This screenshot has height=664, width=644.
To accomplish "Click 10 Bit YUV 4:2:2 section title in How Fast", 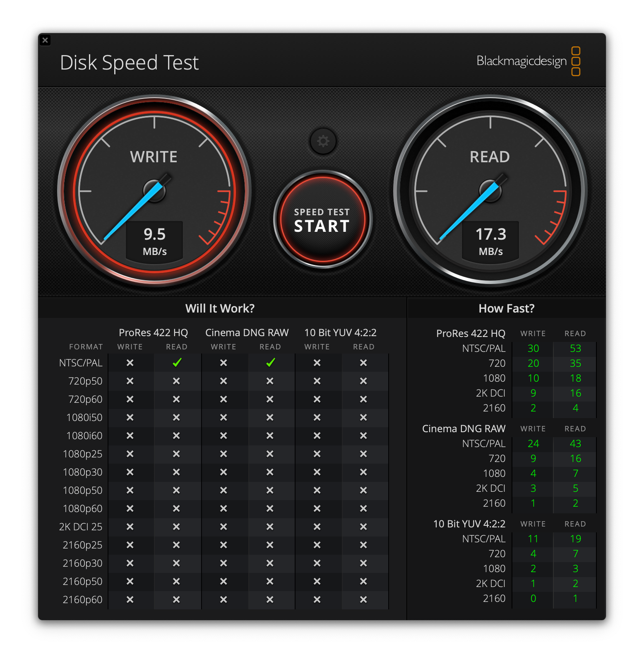I will coord(469,524).
